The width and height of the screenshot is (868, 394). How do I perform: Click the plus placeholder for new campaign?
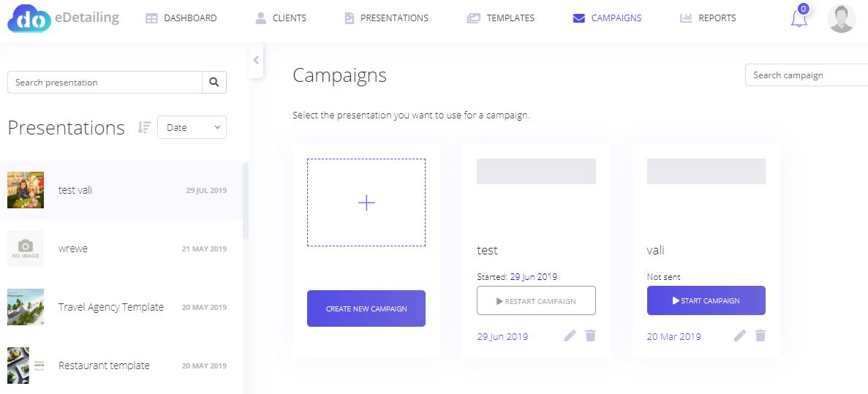(x=366, y=202)
